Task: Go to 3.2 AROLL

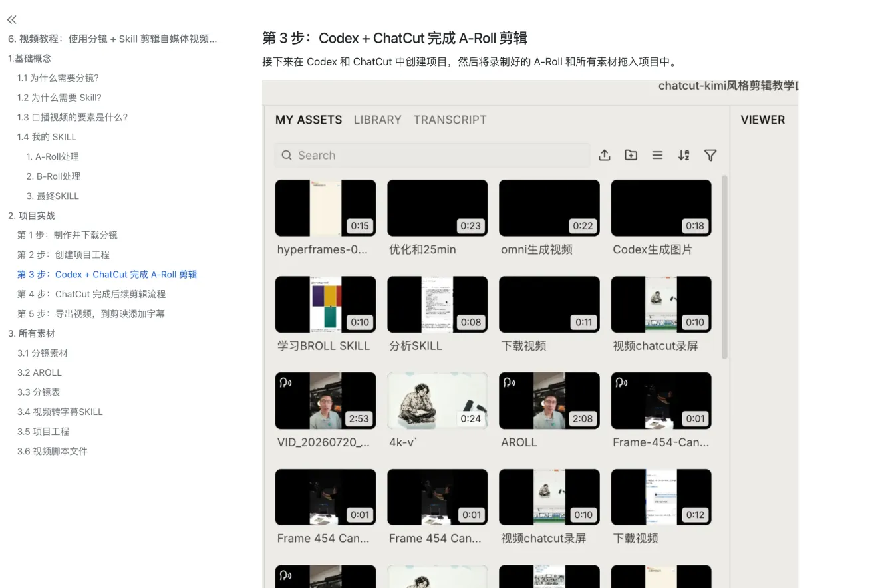Action: tap(39, 372)
